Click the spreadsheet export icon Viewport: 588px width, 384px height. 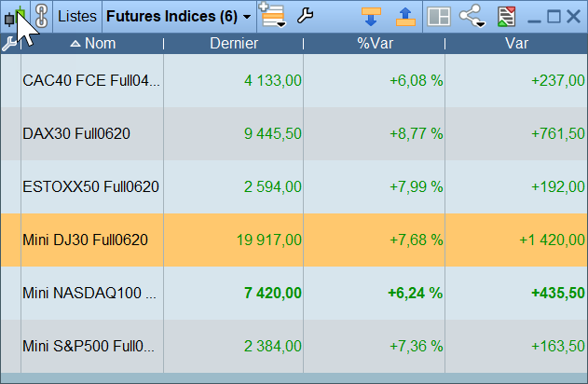(506, 17)
